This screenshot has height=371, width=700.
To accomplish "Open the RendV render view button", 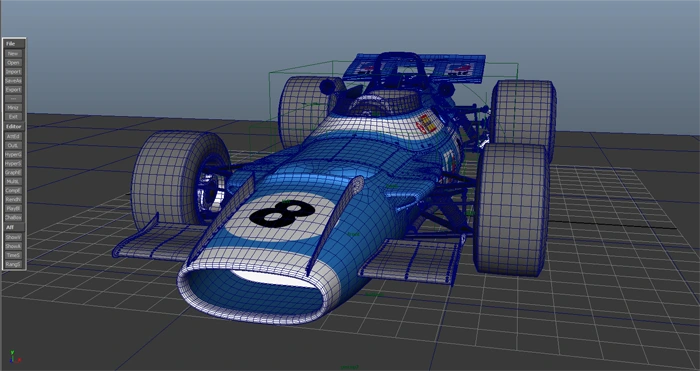I will coord(13,199).
